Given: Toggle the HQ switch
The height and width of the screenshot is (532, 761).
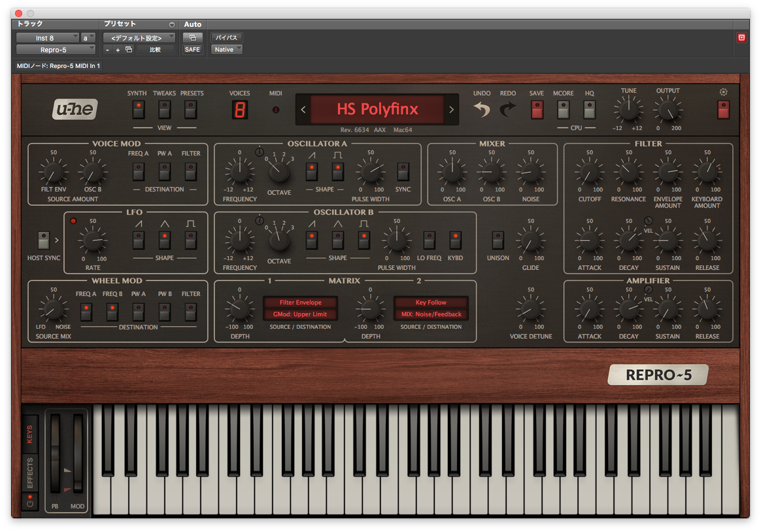Looking at the screenshot, I should [589, 110].
